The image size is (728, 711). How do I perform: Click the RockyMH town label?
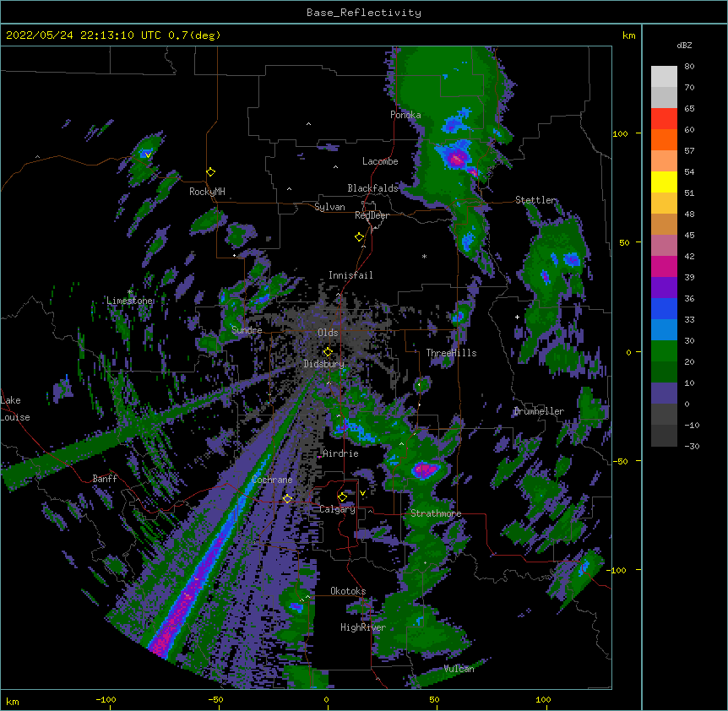[x=207, y=192]
